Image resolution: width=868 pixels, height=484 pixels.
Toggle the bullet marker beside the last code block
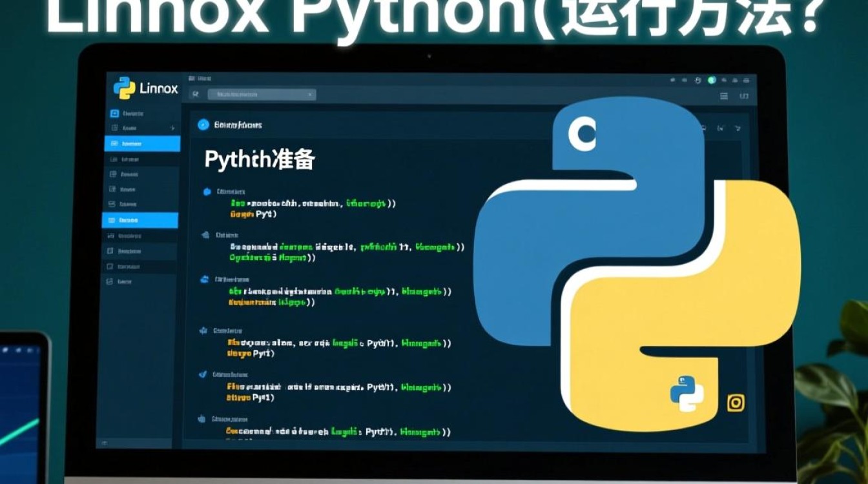201,418
